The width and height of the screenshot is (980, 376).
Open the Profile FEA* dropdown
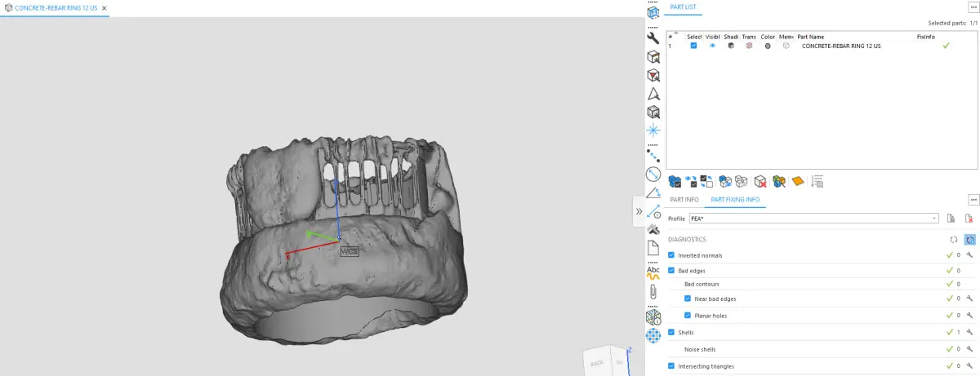[934, 219]
